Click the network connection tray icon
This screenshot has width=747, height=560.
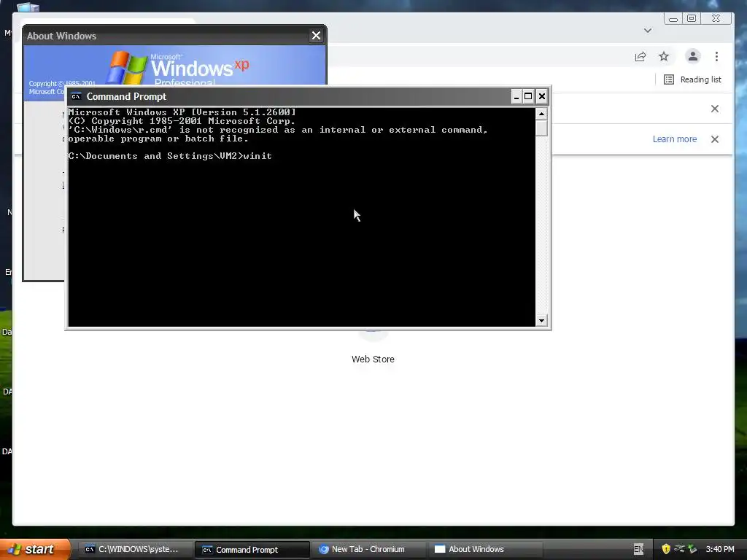679,549
